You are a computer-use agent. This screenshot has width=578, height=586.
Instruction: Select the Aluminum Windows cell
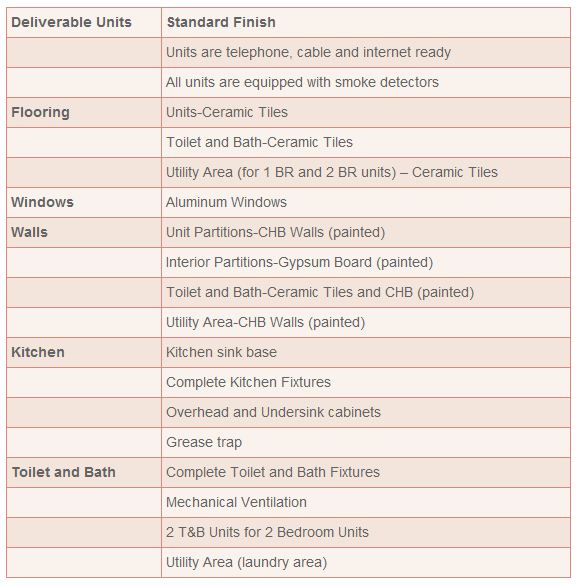coord(366,203)
